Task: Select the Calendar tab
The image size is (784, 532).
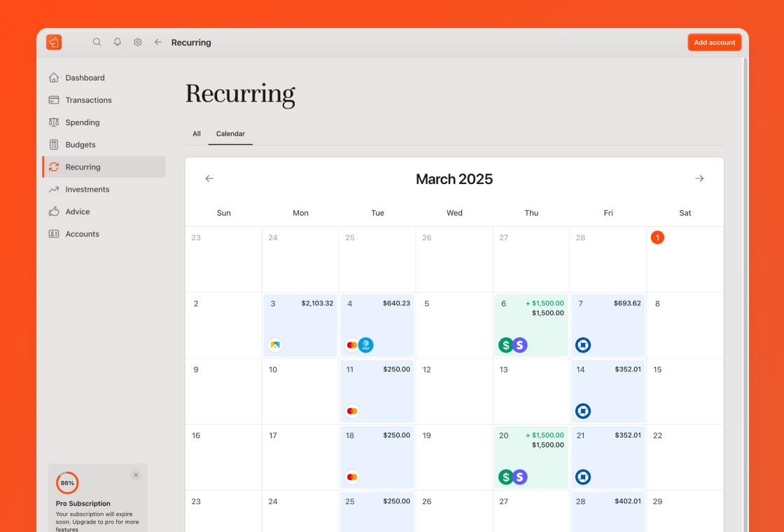Action: [x=230, y=134]
